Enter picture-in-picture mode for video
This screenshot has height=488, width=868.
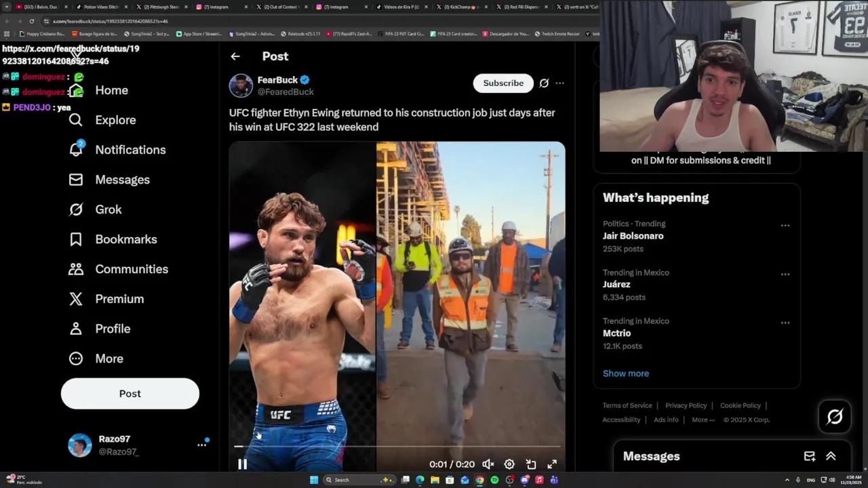click(531, 464)
